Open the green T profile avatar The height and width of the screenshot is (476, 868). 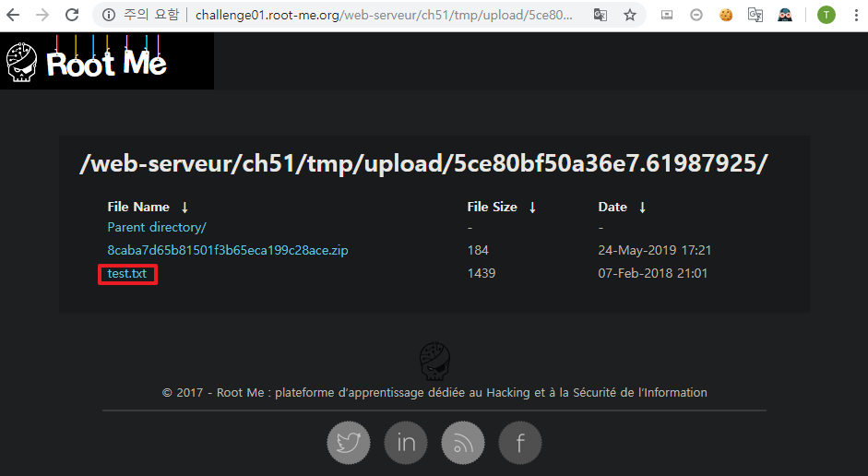[826, 15]
